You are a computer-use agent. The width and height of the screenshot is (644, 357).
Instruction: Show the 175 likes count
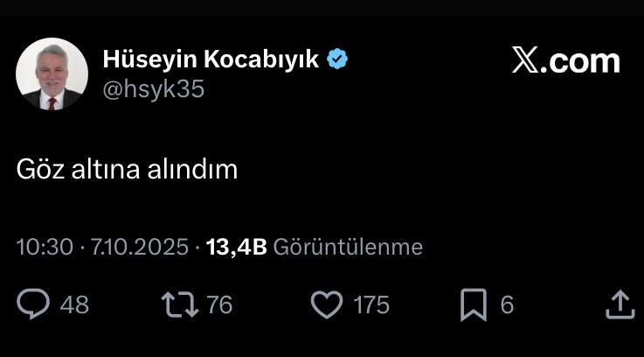click(371, 305)
